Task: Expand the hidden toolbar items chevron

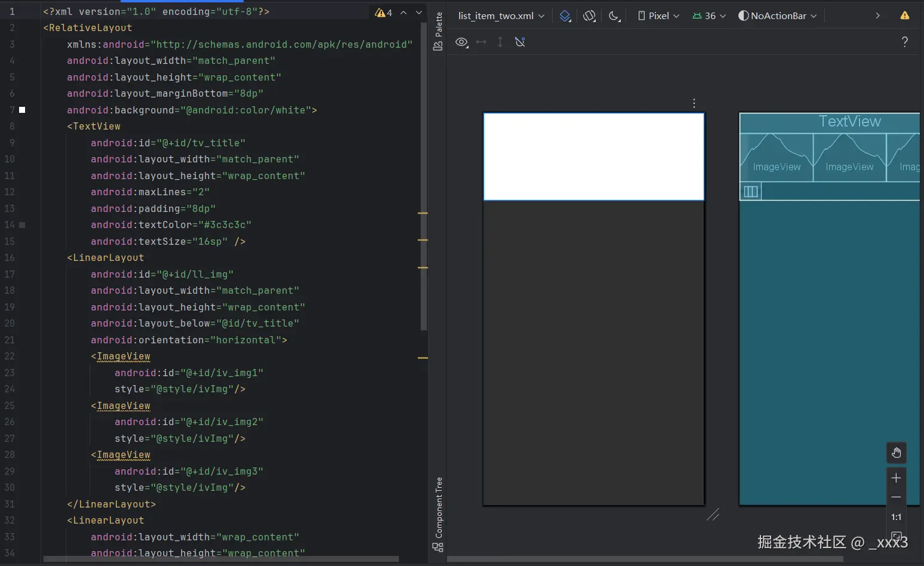Action: (x=877, y=16)
